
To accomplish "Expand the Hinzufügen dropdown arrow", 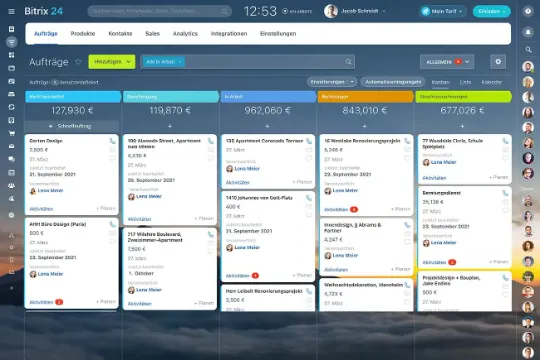I will [128, 62].
